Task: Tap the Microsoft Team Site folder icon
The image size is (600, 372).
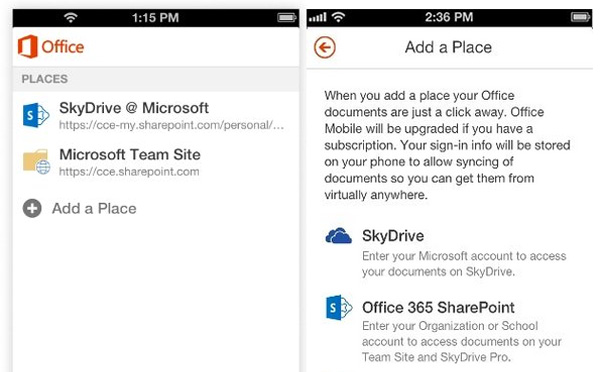Action: 36,162
